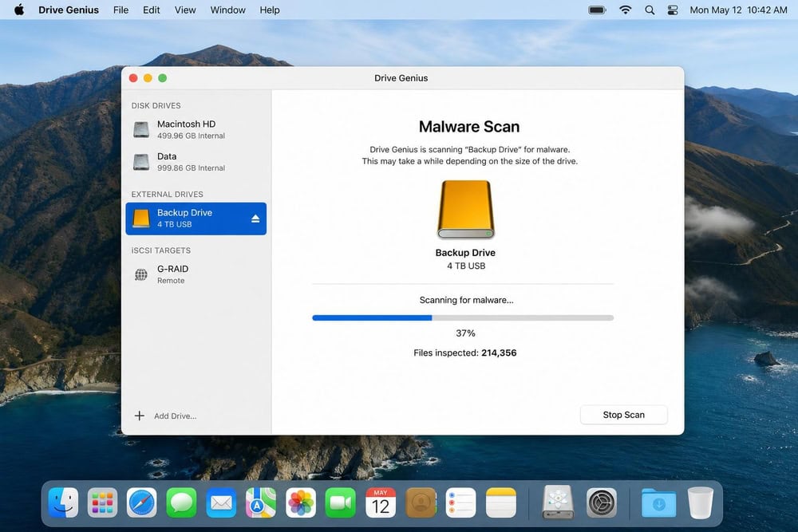Open Finder from the Dock
Screen dimensions: 798x532
click(63, 502)
